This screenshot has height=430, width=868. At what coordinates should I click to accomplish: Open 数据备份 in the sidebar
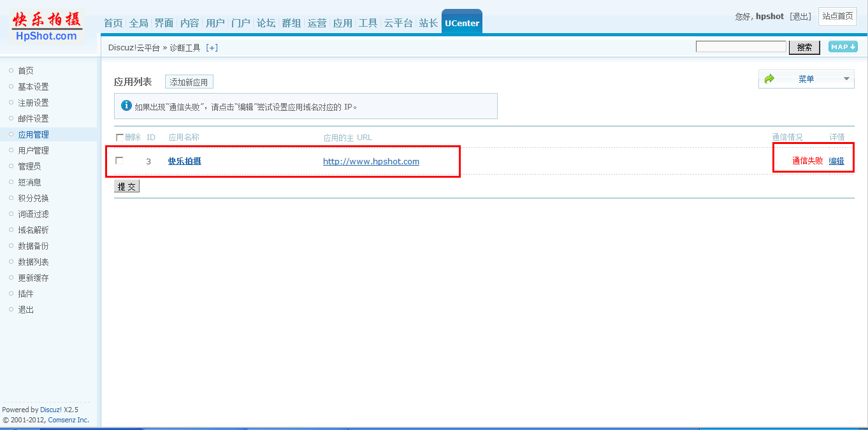[33, 246]
